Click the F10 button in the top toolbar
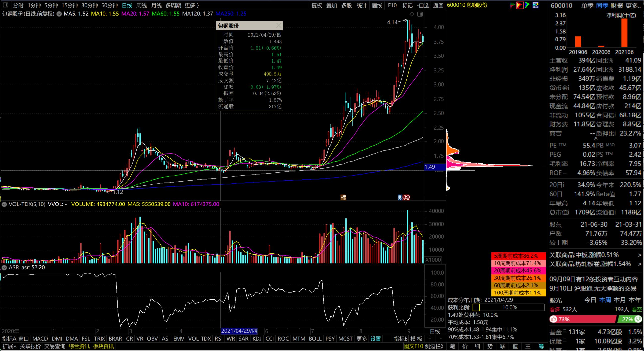This screenshot has width=644, height=351. point(392,5)
